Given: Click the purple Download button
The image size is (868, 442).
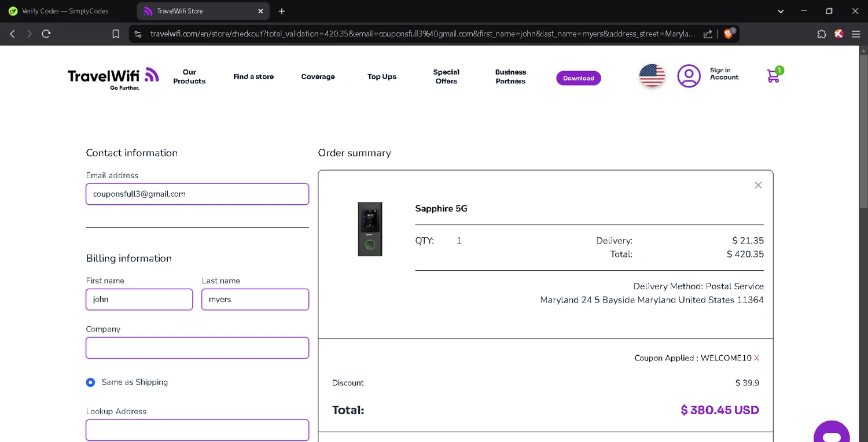Looking at the screenshot, I should pyautogui.click(x=579, y=78).
